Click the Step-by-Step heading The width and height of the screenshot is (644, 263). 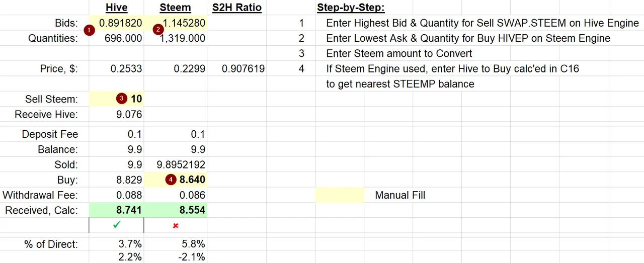pos(351,8)
